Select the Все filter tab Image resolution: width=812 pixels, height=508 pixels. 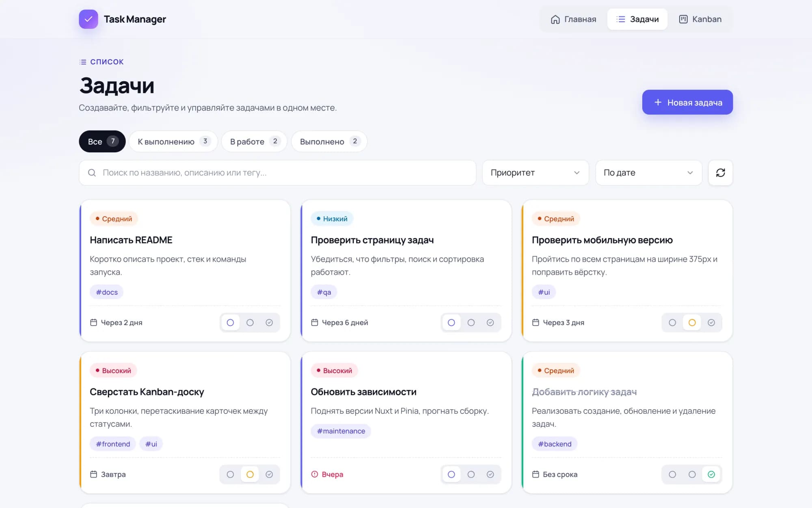pyautogui.click(x=102, y=141)
